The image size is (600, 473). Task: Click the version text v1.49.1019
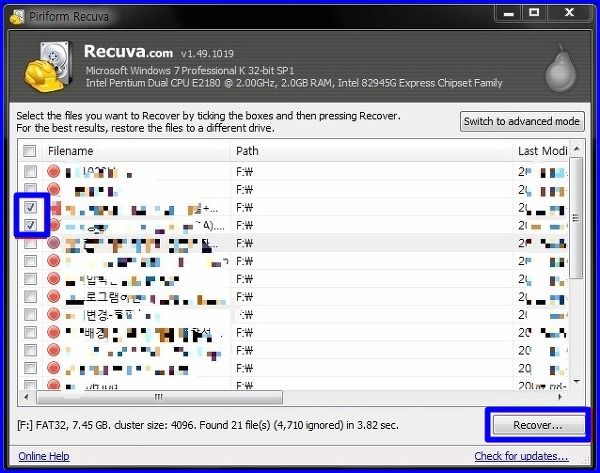(207, 54)
